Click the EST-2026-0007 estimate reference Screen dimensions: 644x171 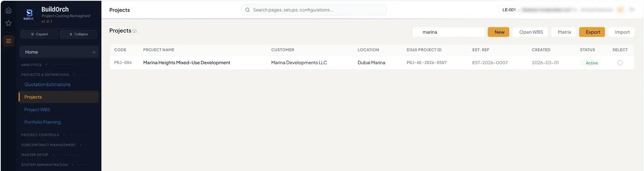pos(490,63)
